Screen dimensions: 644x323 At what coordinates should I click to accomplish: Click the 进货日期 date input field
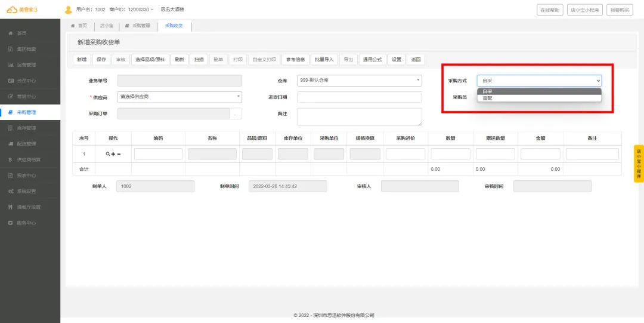click(x=359, y=97)
